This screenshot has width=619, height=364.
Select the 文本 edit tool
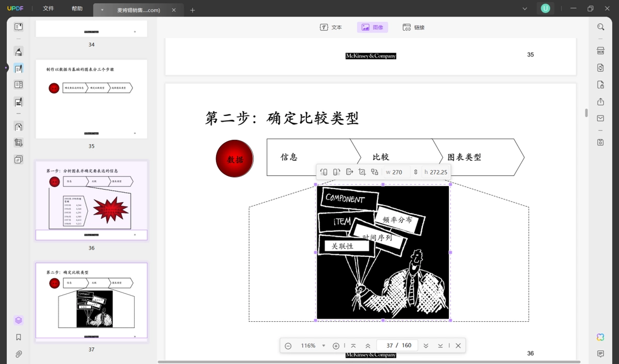(x=331, y=27)
